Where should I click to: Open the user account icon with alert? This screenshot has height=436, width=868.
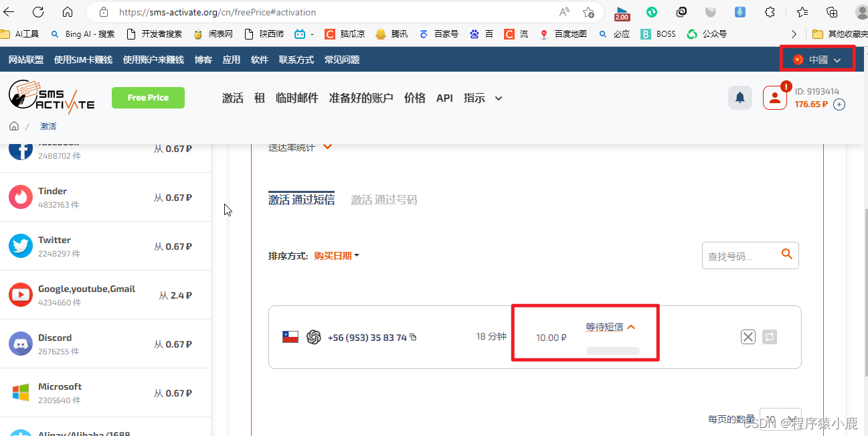[775, 98]
